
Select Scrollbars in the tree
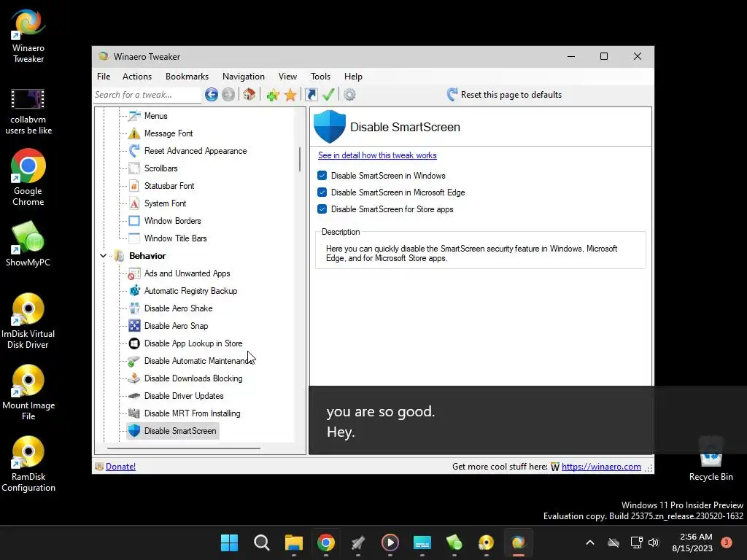[x=161, y=168]
